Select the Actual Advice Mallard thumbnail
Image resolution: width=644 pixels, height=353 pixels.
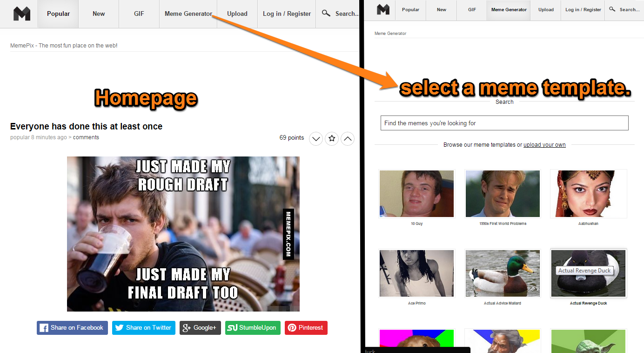(x=503, y=273)
